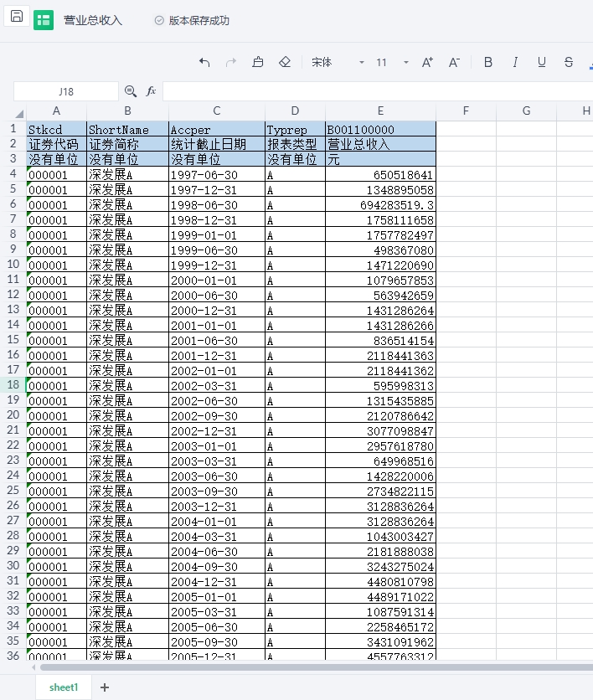Click cell ShortName
This screenshot has width=593, height=700.
click(x=127, y=130)
